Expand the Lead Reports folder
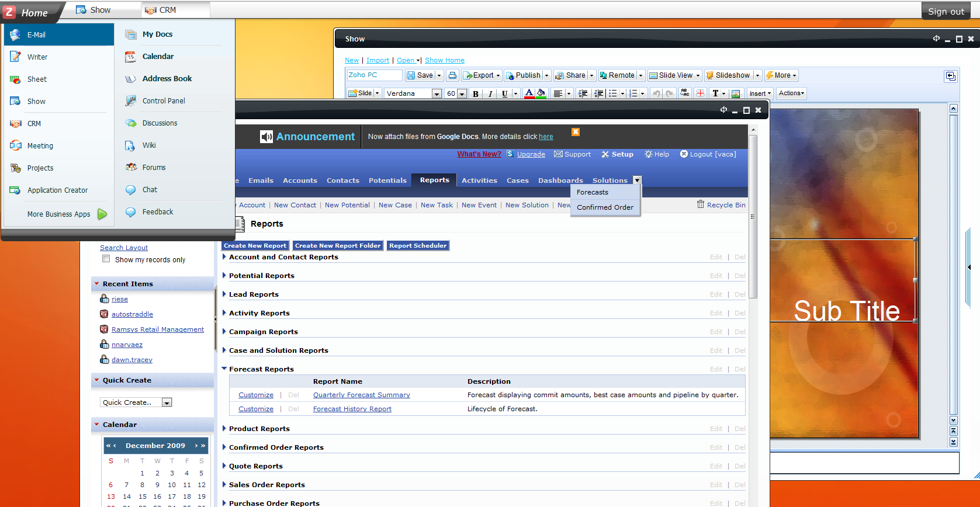The height and width of the screenshot is (507, 980). 224,294
